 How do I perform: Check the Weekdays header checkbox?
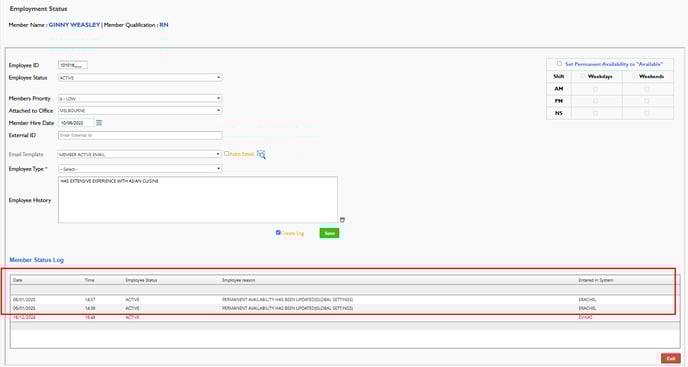pyautogui.click(x=583, y=76)
